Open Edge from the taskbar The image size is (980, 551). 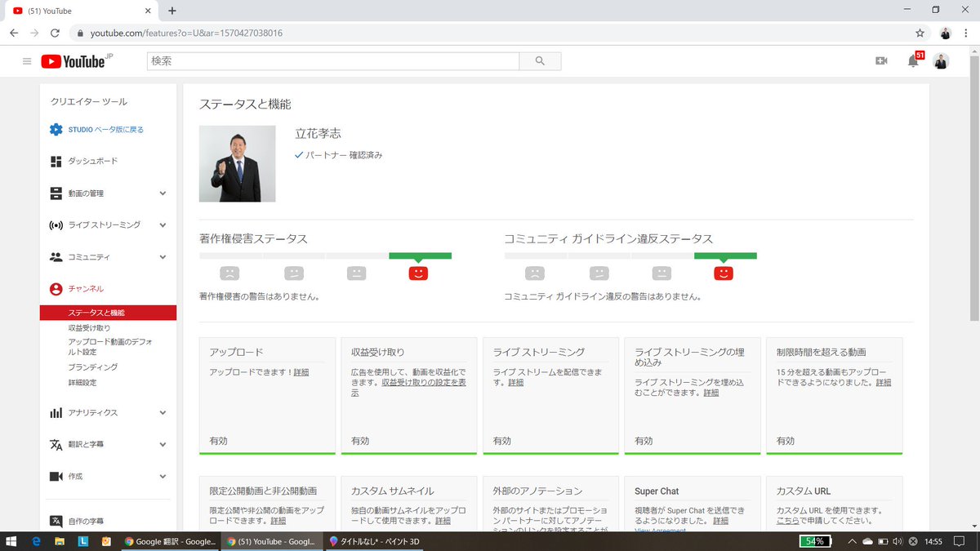pos(36,541)
